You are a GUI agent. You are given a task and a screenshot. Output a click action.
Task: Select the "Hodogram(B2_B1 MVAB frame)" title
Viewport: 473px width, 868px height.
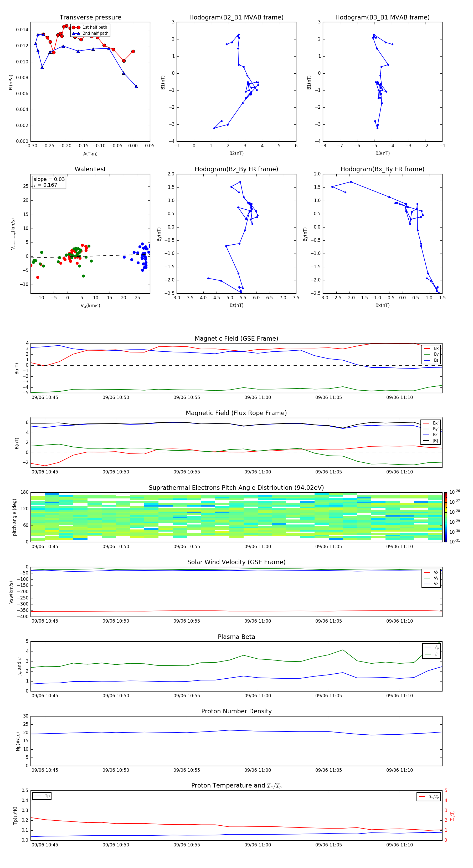(236, 18)
